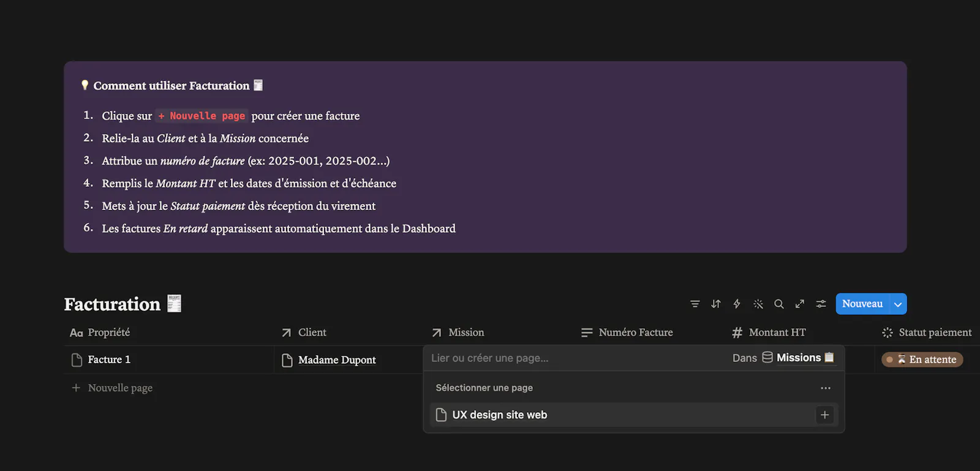Click the Missions database link in popup

[798, 358]
